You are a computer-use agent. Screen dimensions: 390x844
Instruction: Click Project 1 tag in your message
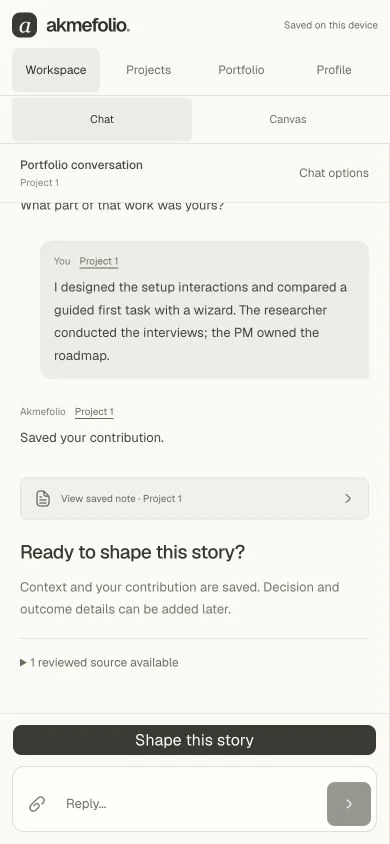coord(99,262)
